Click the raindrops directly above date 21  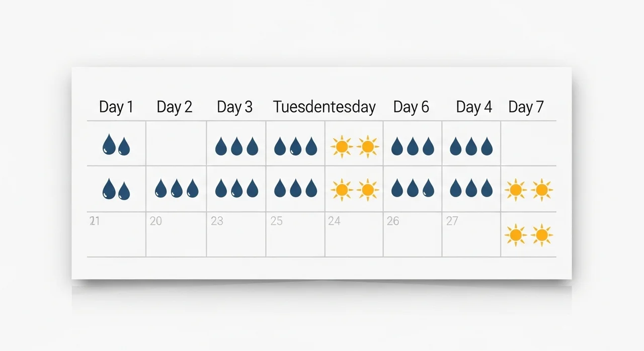(116, 190)
